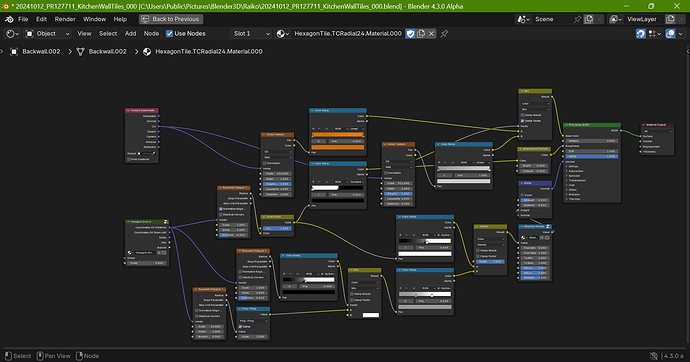Click HexagonTile material breadcrumb text

click(x=209, y=51)
